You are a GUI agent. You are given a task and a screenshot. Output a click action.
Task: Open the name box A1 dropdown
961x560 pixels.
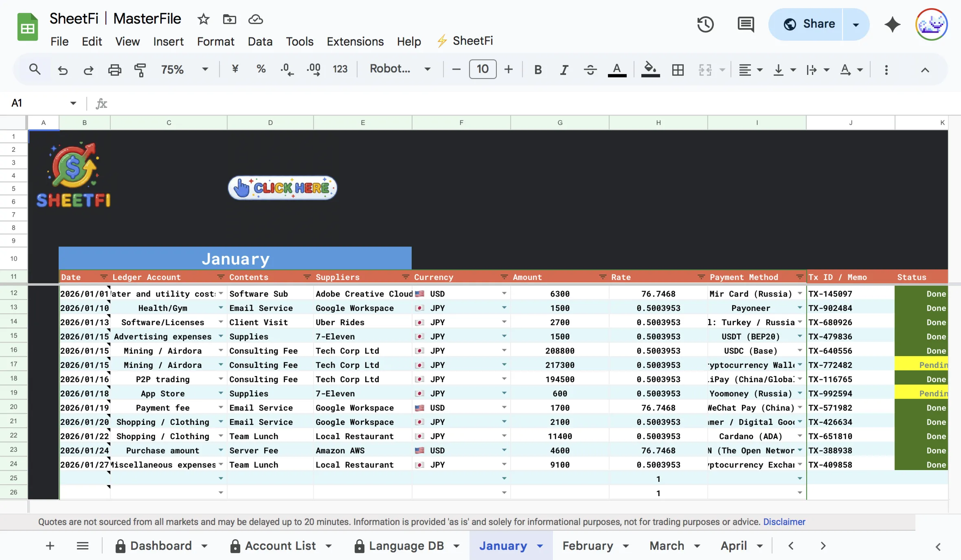point(73,103)
